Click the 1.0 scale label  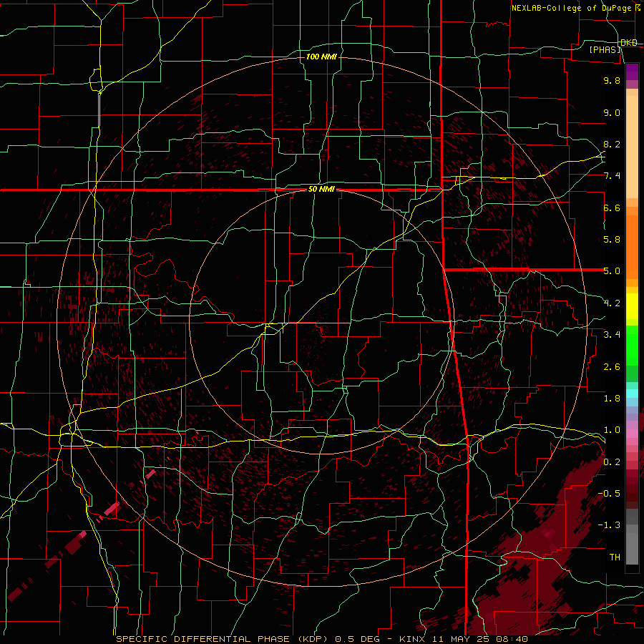point(612,430)
